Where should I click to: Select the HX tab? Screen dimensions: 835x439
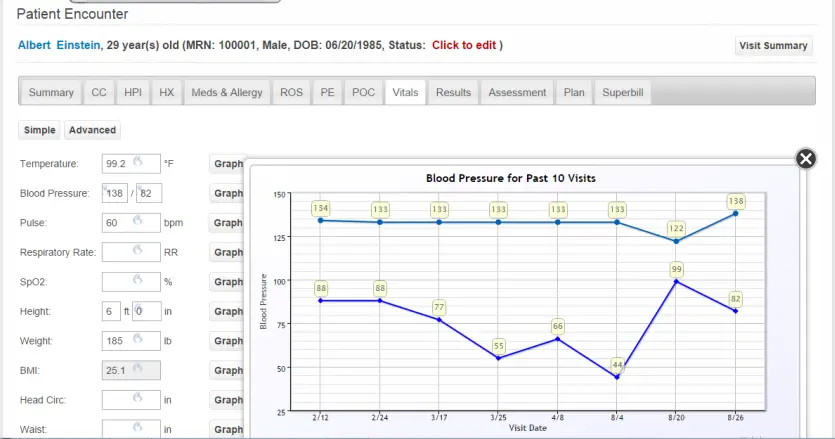click(167, 93)
